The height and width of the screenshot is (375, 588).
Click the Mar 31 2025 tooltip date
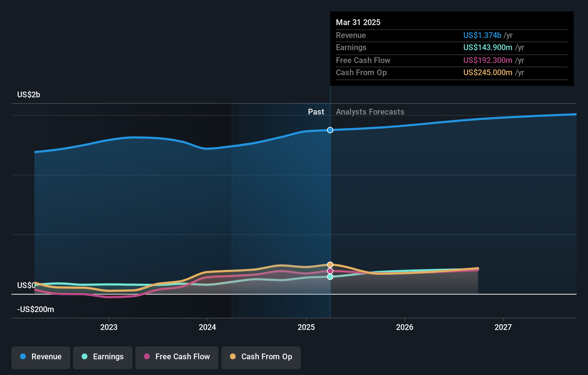tap(358, 22)
